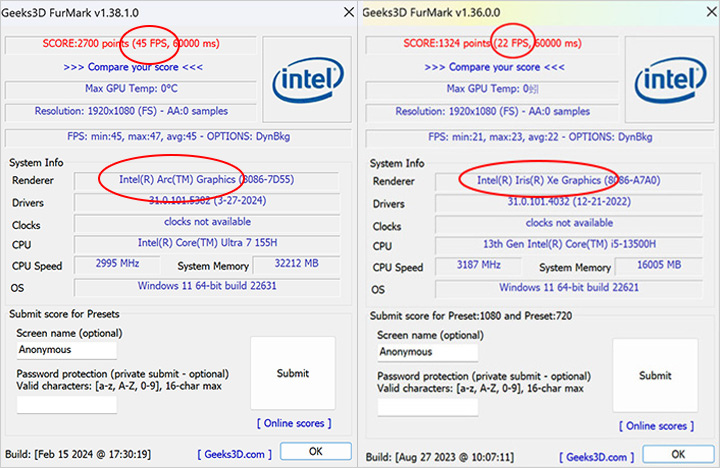This screenshot has width=720, height=468.
Task: Click Intel logo in v1.38.1.0 window
Action: (307, 79)
